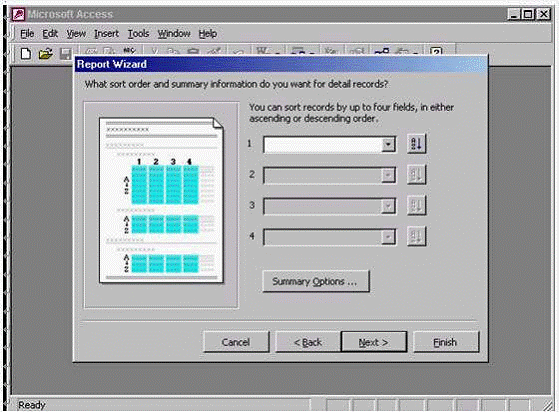Click the Summary Options button
Image resolution: width=559 pixels, height=412 pixels.
(x=316, y=281)
